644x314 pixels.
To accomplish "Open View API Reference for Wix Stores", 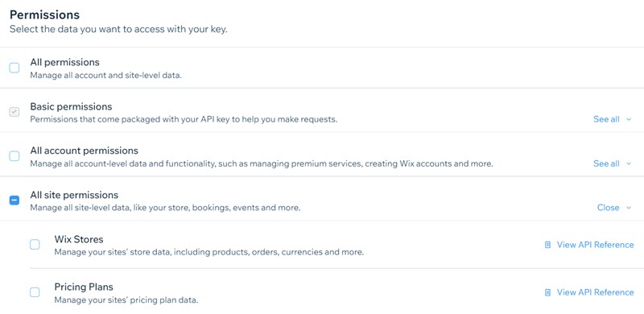I will click(595, 245).
